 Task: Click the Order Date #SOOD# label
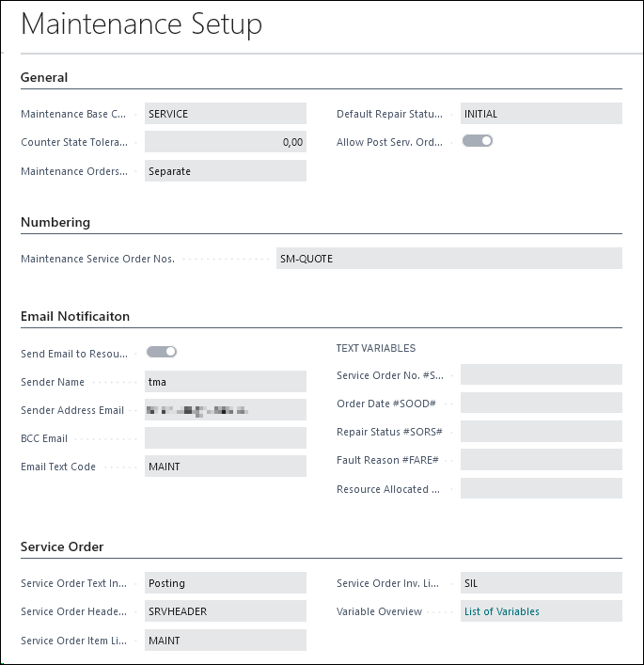tap(386, 404)
